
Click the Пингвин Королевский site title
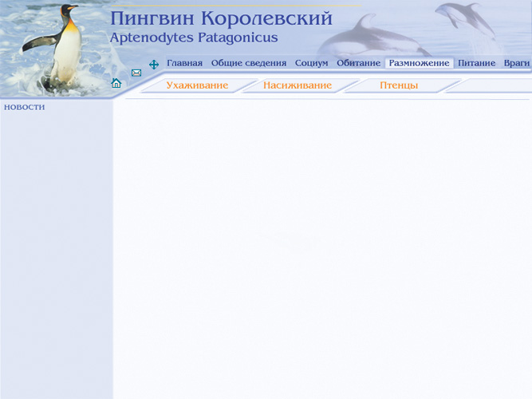click(x=221, y=18)
